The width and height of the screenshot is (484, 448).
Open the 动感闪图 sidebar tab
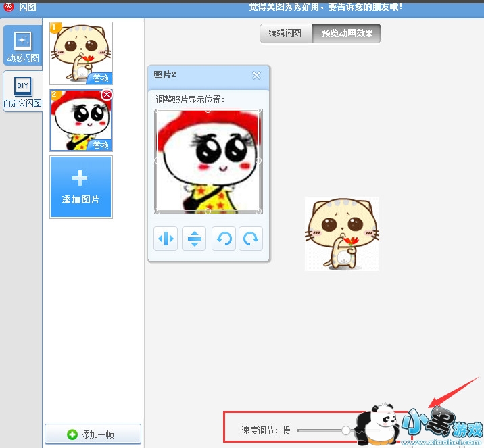(23, 46)
